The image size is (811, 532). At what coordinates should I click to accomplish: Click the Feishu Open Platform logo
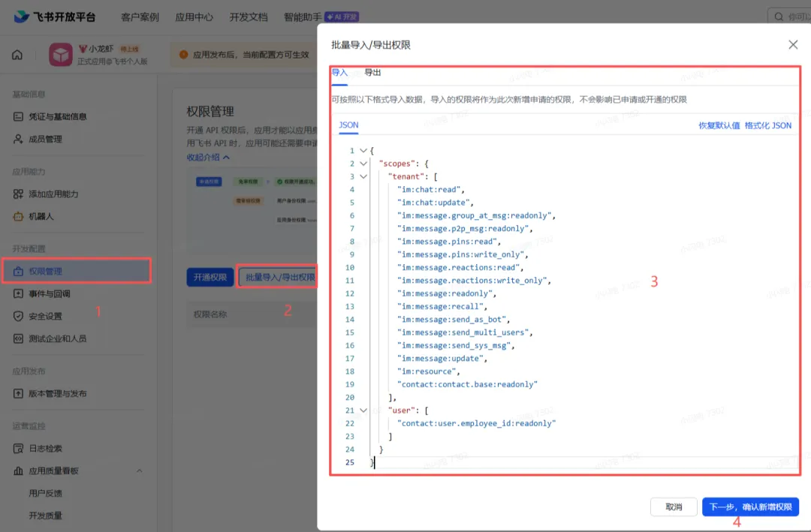(x=54, y=17)
